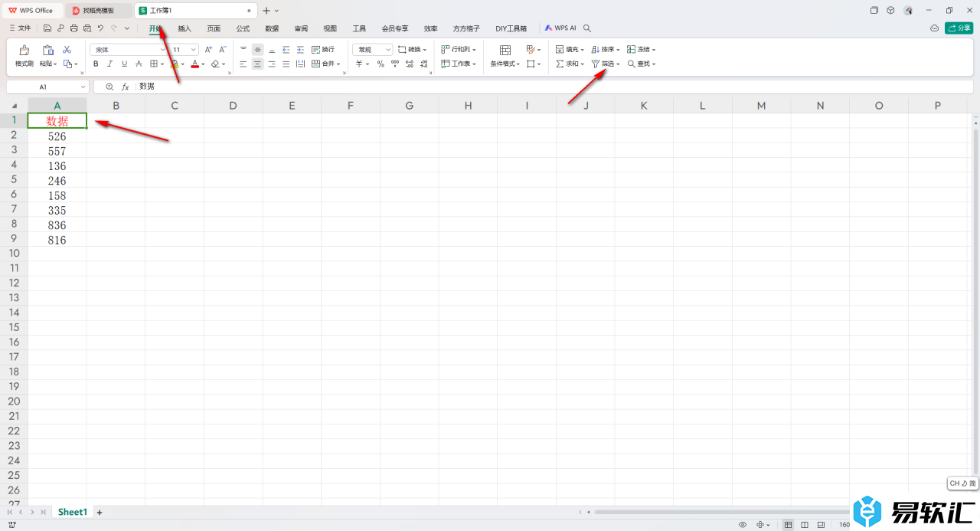Open the File (文件) menu
The image size is (980, 531).
point(20,28)
